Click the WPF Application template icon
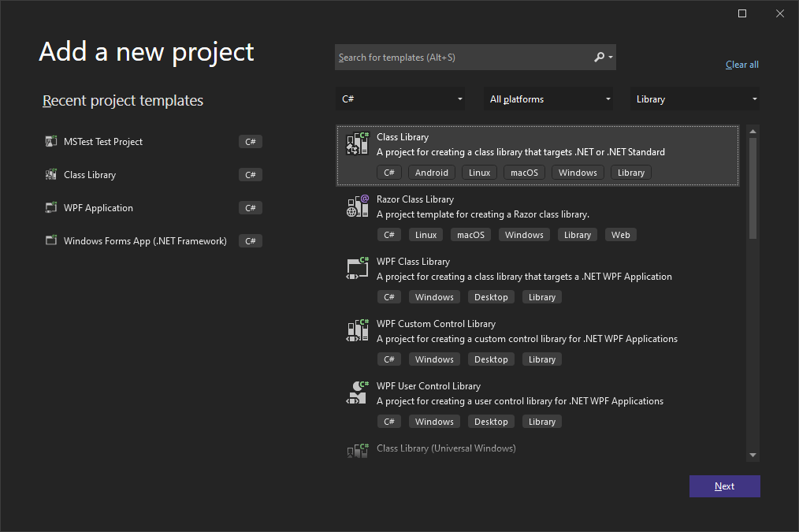The image size is (799, 532). coord(51,208)
